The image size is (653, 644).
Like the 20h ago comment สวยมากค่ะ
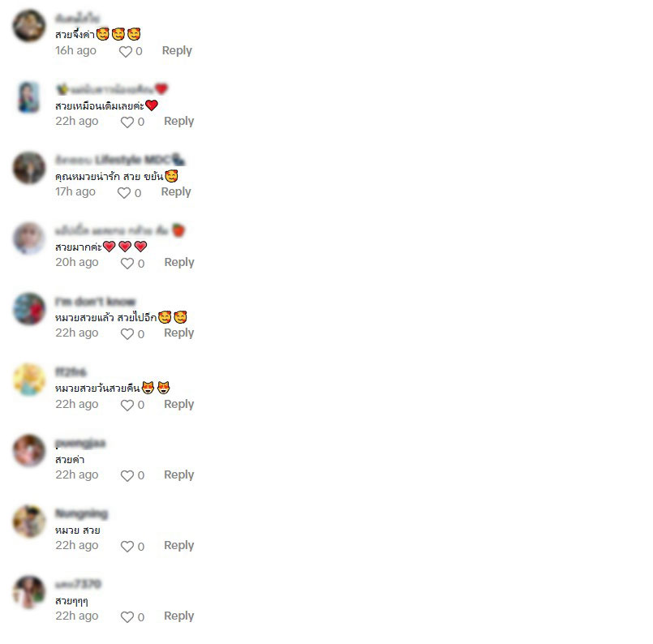pos(127,264)
